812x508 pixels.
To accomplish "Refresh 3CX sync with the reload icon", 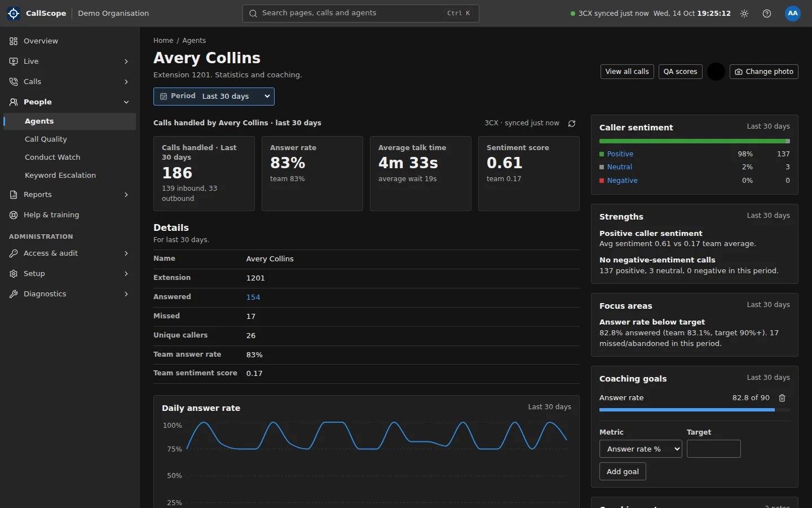I will click(572, 124).
